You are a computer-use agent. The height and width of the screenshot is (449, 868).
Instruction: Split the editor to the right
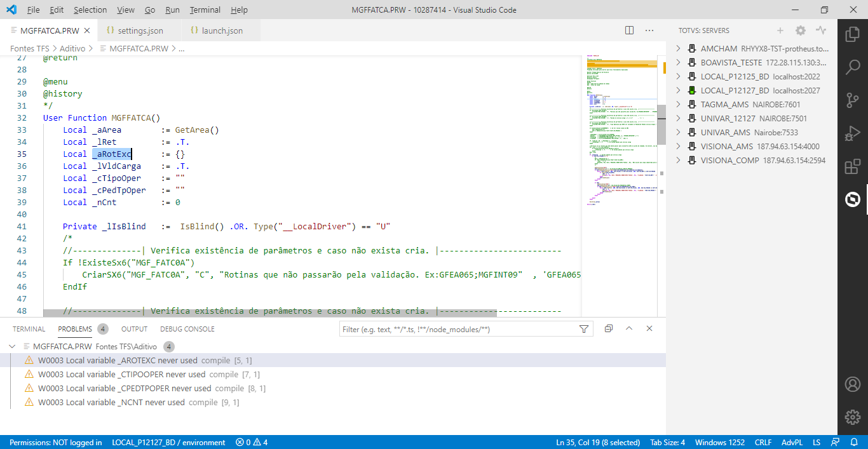point(629,30)
